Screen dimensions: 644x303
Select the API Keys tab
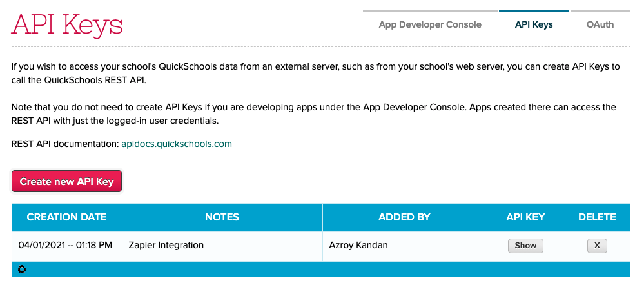[534, 24]
